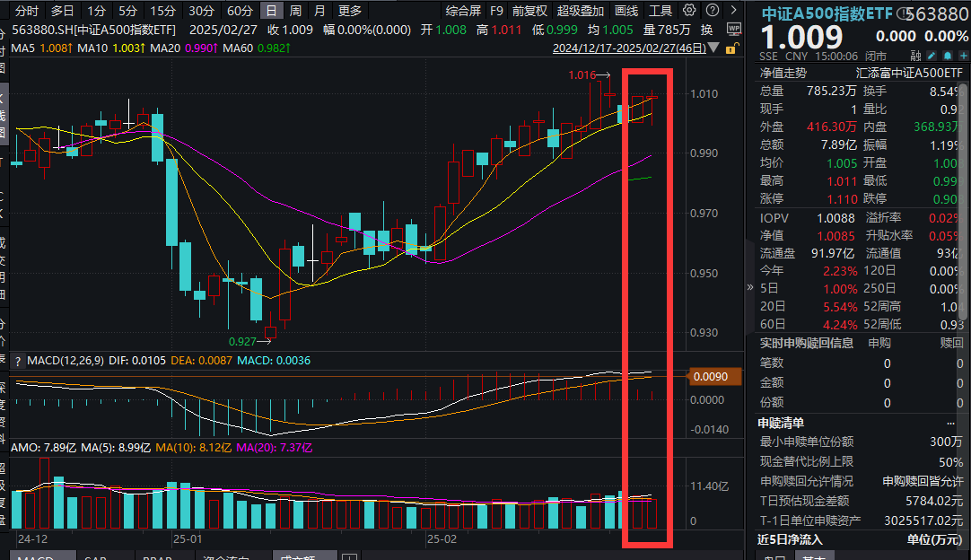Open the chart settings gear icon
This screenshot has height=560, width=971.
pyautogui.click(x=688, y=11)
